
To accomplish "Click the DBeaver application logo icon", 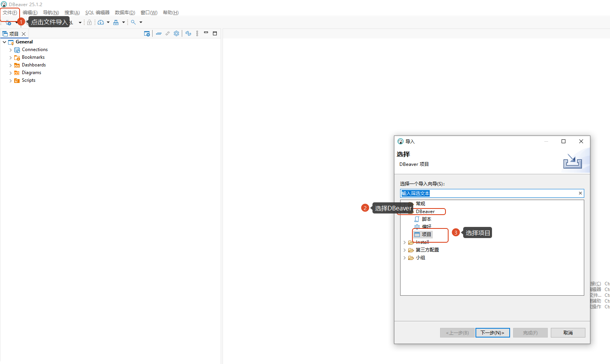I will (4, 4).
